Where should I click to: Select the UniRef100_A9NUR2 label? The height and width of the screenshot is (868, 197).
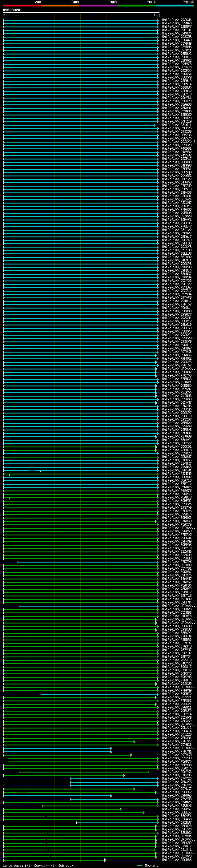pos(176,358)
